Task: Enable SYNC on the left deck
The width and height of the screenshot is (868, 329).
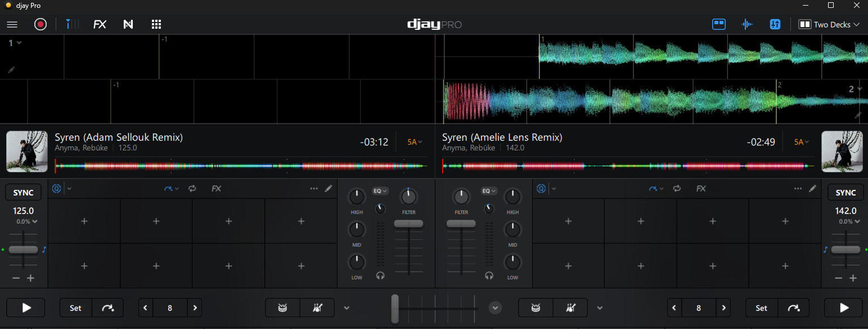Action: 23,193
